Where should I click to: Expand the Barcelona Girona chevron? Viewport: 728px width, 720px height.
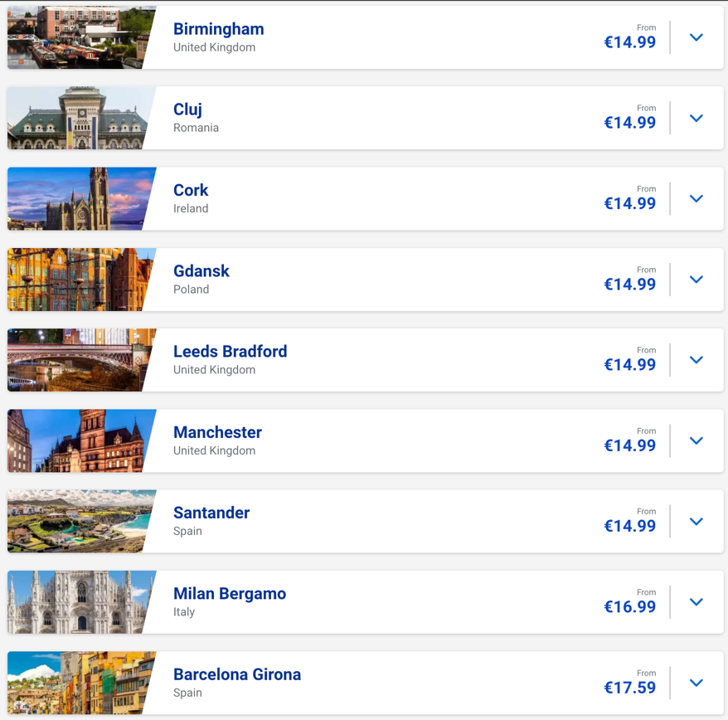(696, 683)
